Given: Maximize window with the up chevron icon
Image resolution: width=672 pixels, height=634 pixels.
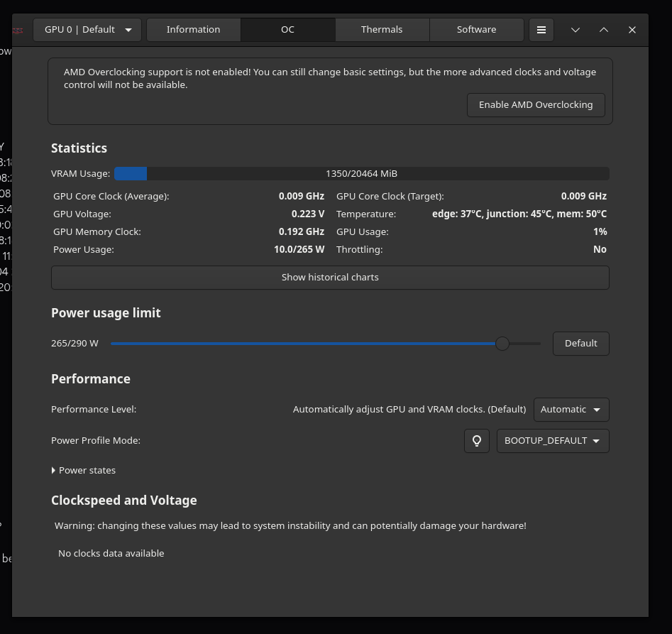Looking at the screenshot, I should coord(603,30).
